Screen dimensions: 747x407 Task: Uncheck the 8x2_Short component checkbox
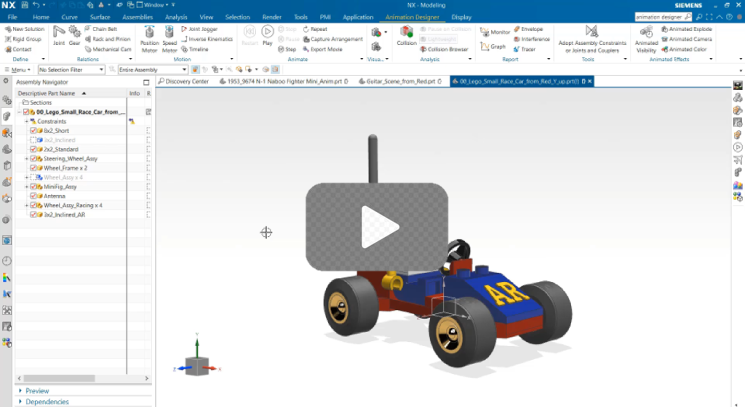(34, 131)
